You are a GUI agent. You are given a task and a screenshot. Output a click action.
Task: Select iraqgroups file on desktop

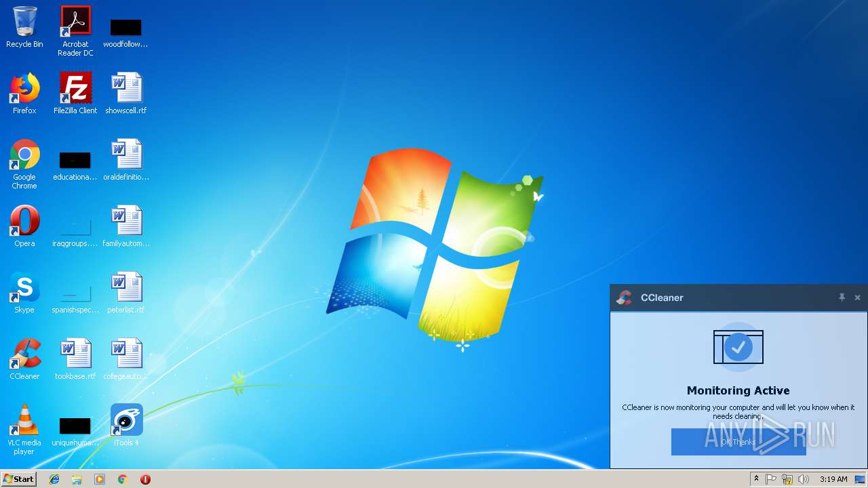(x=75, y=232)
